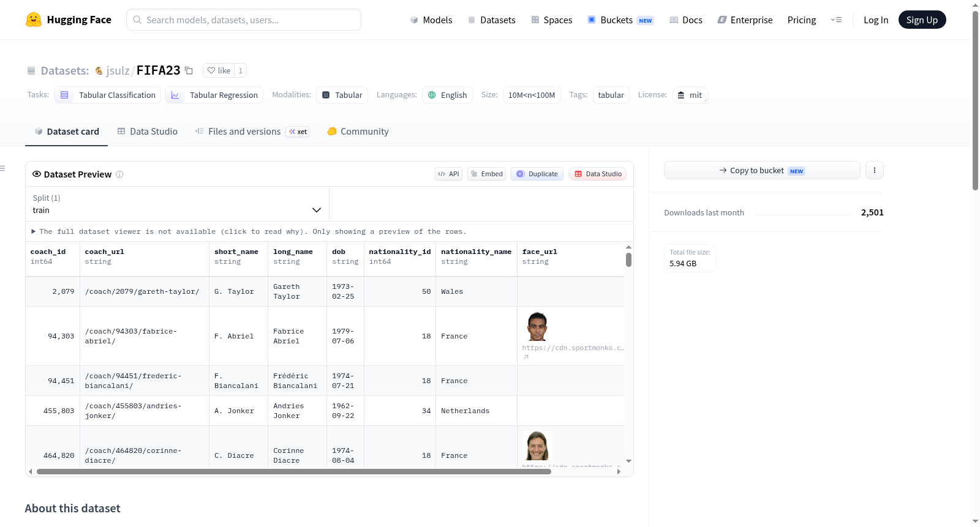Select the 10M<n<100M size tag
The image size is (980, 527).
tap(532, 95)
